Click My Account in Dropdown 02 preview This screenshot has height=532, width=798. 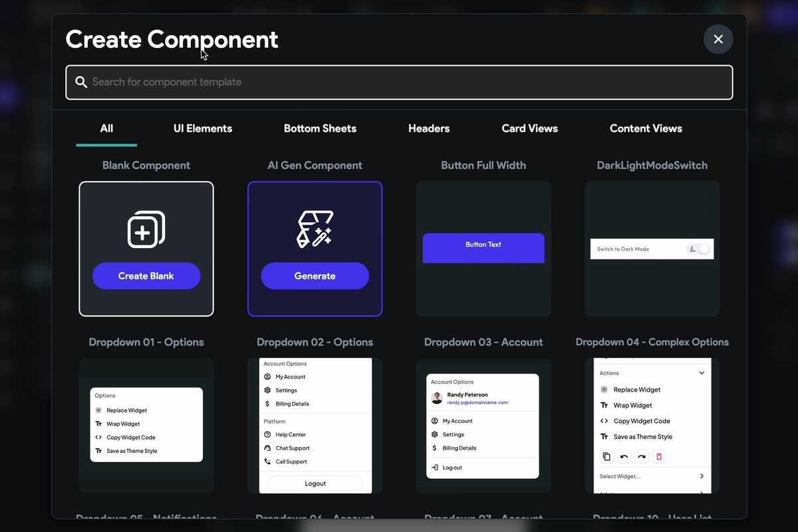click(291, 377)
